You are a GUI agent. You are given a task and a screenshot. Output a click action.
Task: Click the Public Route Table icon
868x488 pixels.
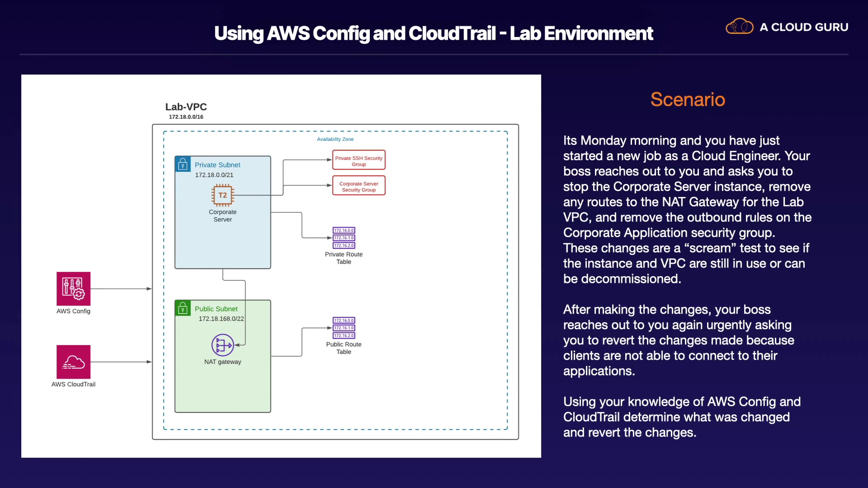point(344,328)
